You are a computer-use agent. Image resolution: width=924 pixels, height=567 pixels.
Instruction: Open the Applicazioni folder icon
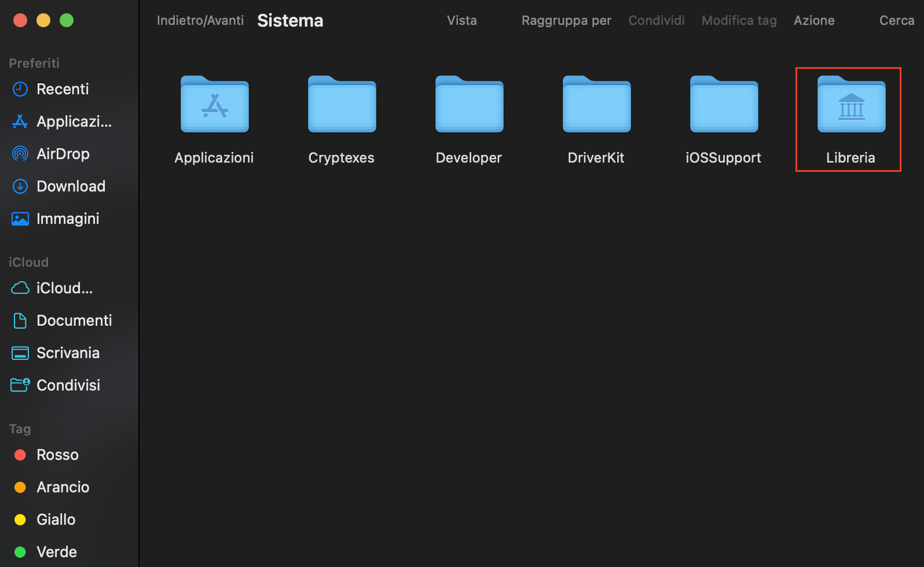pos(214,105)
